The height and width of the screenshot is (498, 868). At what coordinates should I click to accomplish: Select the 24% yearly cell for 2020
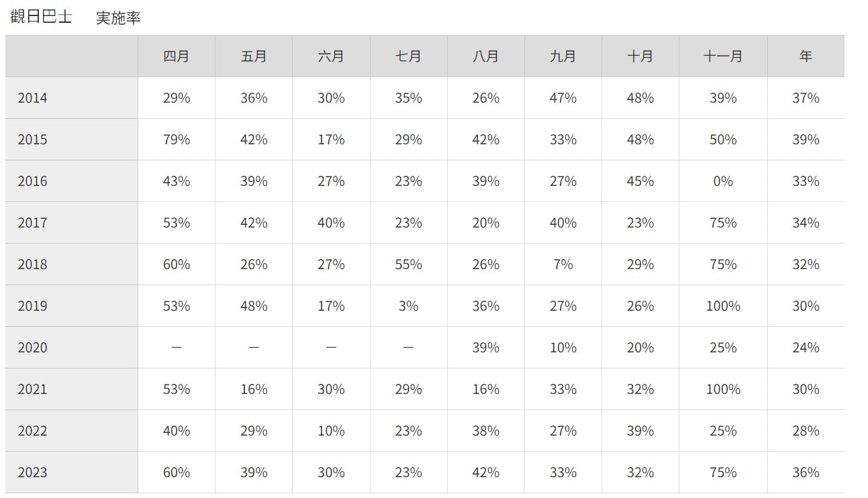pos(806,348)
